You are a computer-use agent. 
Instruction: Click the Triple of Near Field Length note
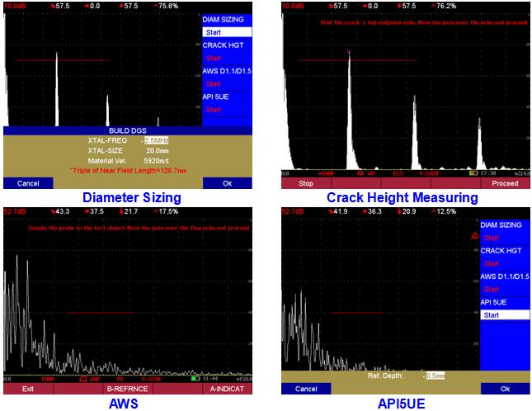pyautogui.click(x=129, y=171)
